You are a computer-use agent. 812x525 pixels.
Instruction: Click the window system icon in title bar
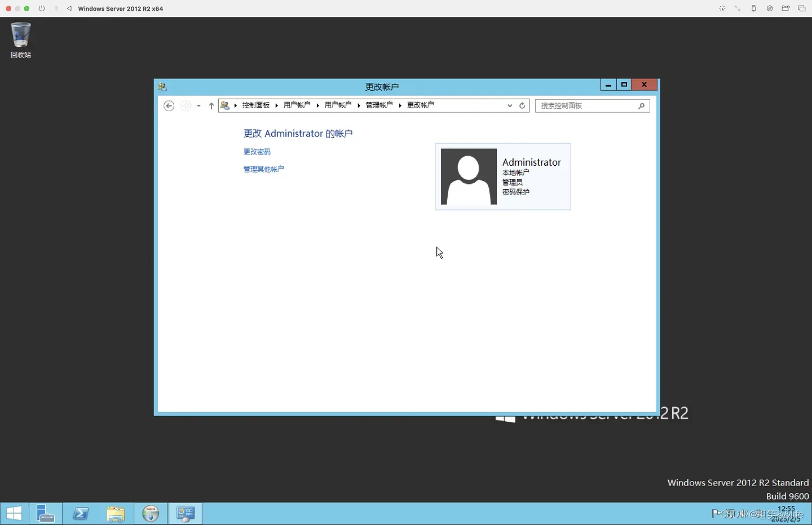(162, 87)
